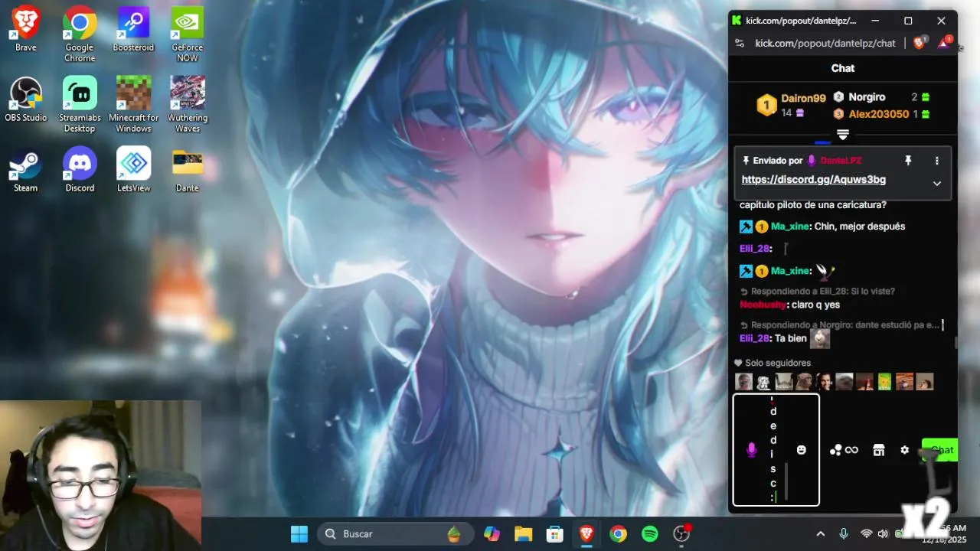
Task: Open the discord.gg/Aquws3bg link
Action: pyautogui.click(x=814, y=180)
